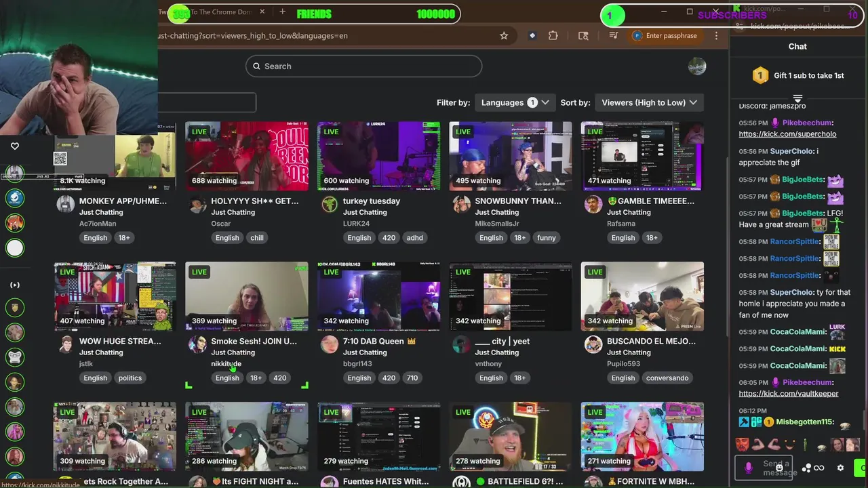Viewport: 868px width, 488px height.
Task: Click Ac7ionMan channel avatar
Action: pyautogui.click(x=66, y=205)
